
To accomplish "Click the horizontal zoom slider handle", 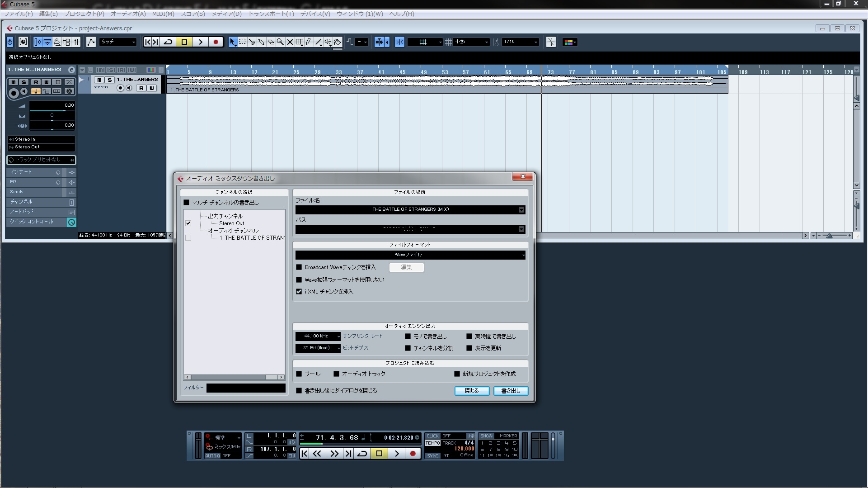I will 829,236.
